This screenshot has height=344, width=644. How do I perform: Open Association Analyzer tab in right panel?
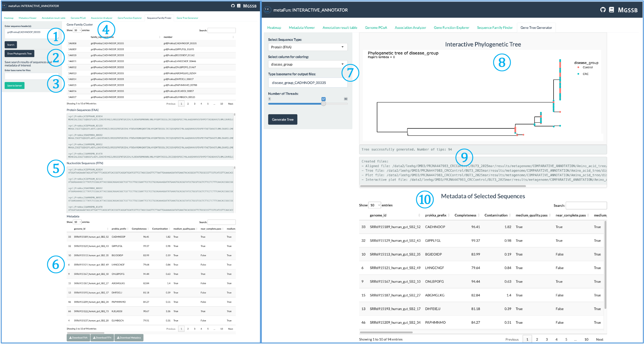click(x=410, y=28)
